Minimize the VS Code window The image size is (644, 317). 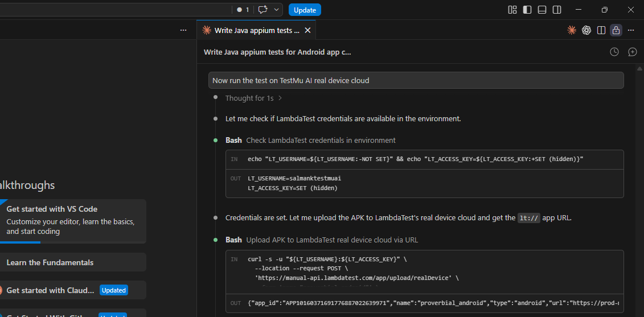coord(579,10)
